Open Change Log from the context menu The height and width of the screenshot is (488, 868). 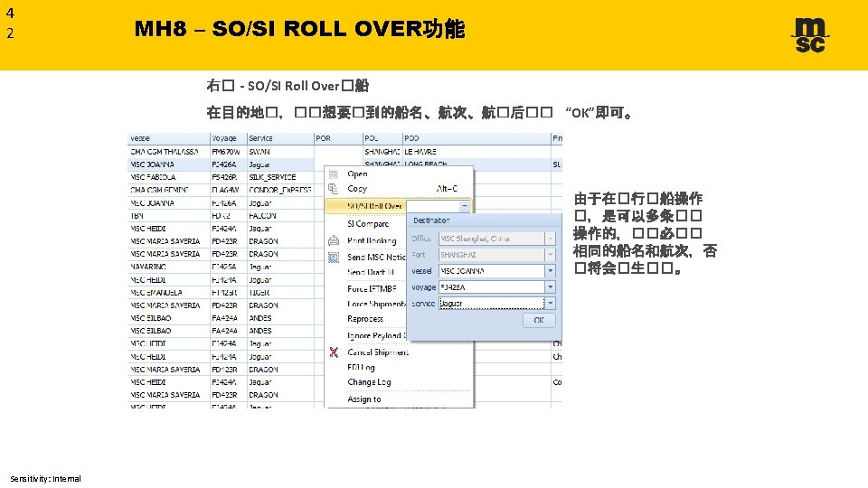click(369, 382)
